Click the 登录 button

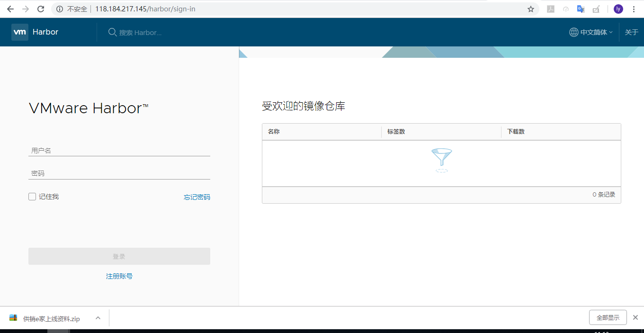click(x=119, y=256)
